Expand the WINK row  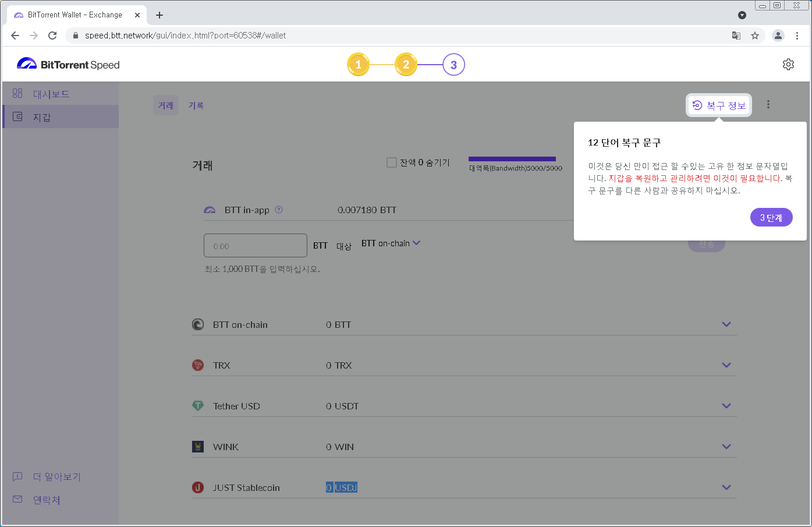coord(726,447)
